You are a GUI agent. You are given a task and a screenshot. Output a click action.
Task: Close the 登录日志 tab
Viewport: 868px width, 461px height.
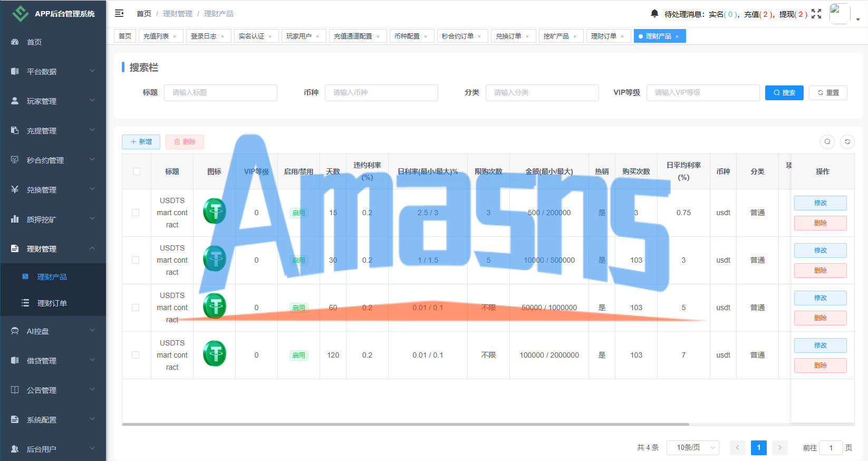pos(223,36)
